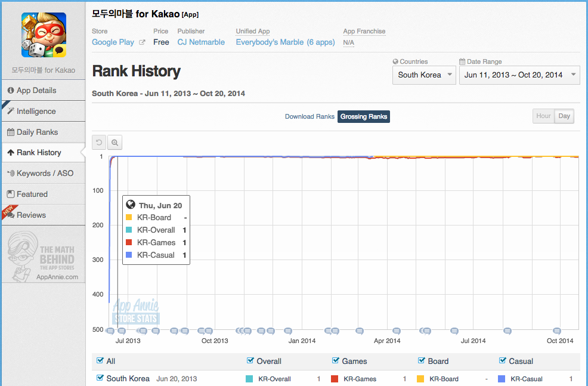Click the Featured bookmark icon

11,194
